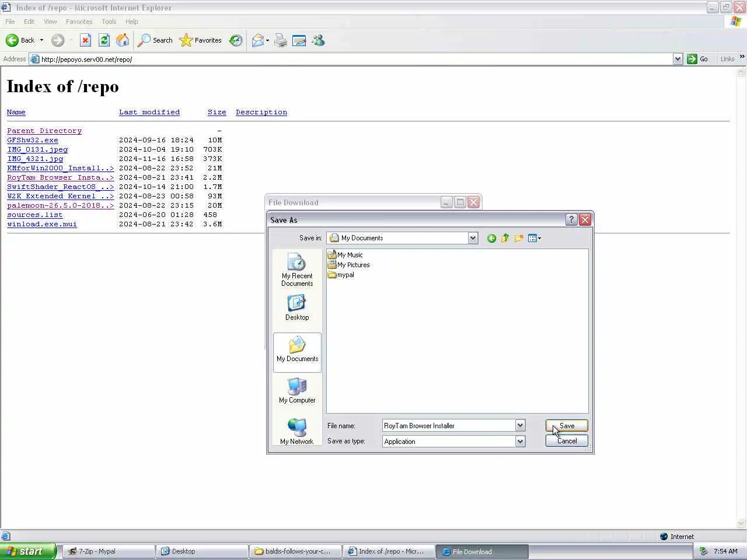
Task: Select the My Pictures folder
Action: click(348, 265)
